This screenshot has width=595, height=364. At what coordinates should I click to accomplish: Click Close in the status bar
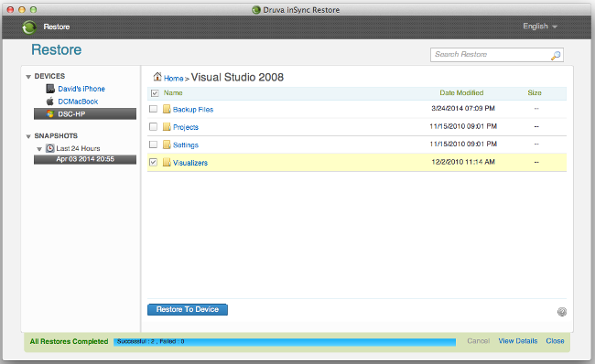(555, 341)
